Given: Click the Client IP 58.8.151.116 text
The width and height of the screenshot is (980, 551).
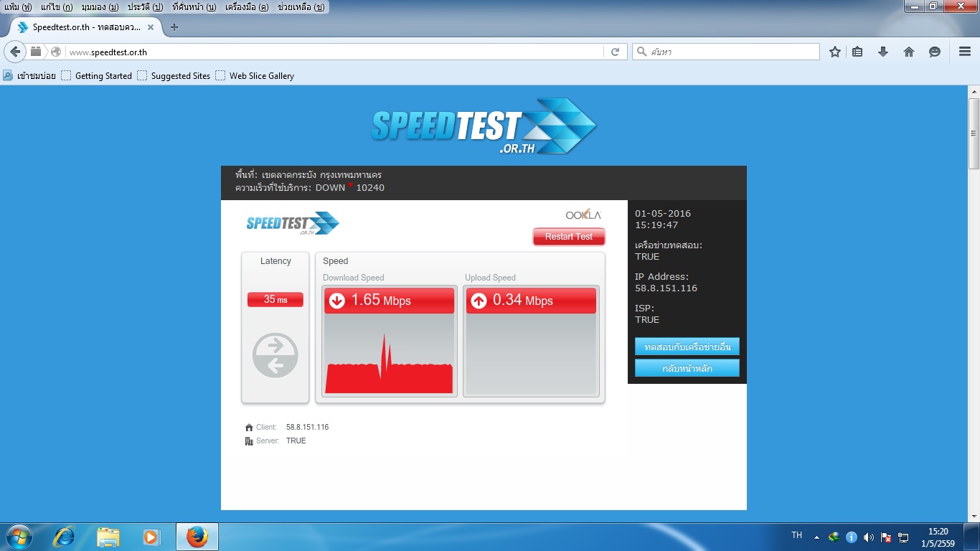Looking at the screenshot, I should (307, 427).
